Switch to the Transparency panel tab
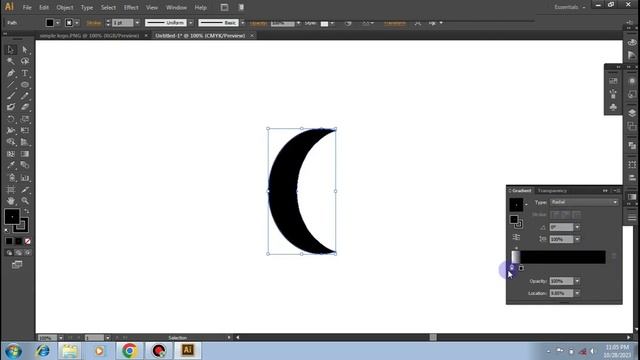The width and height of the screenshot is (640, 360). pyautogui.click(x=552, y=191)
